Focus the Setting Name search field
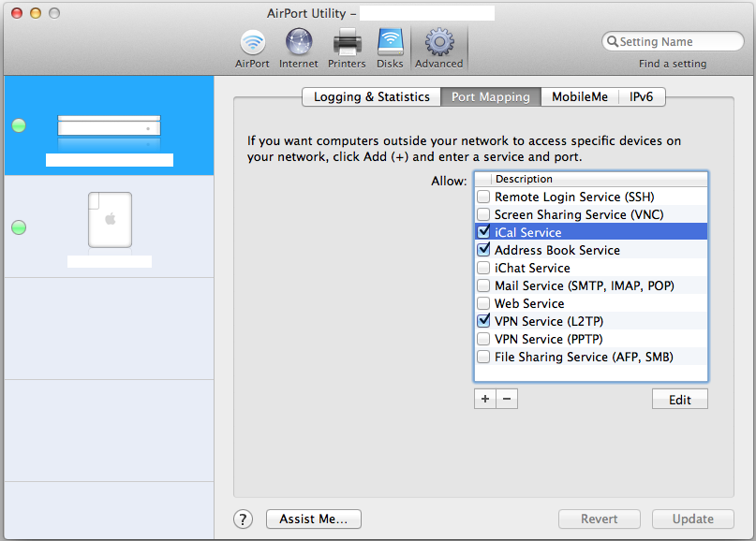The width and height of the screenshot is (756, 541). pyautogui.click(x=673, y=41)
